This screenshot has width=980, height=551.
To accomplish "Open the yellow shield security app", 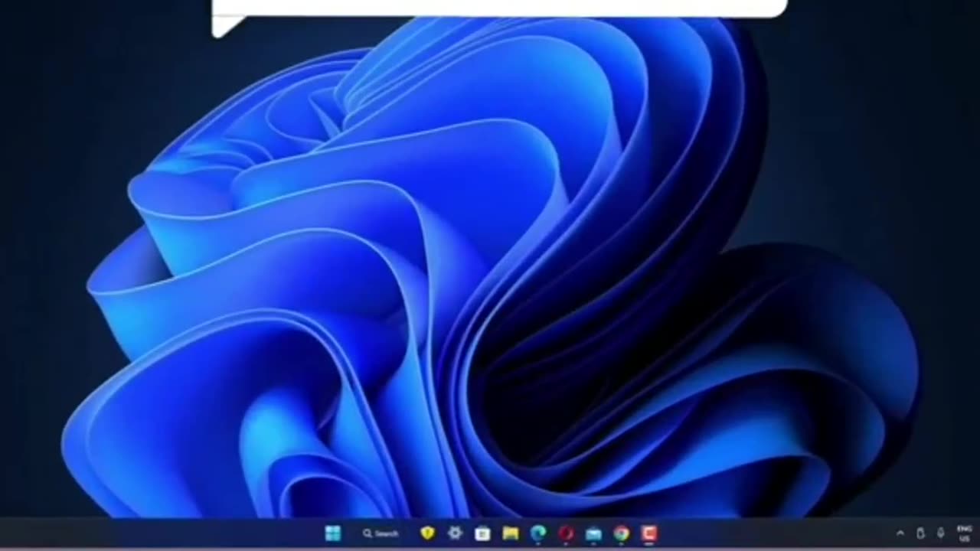I will coord(427,533).
